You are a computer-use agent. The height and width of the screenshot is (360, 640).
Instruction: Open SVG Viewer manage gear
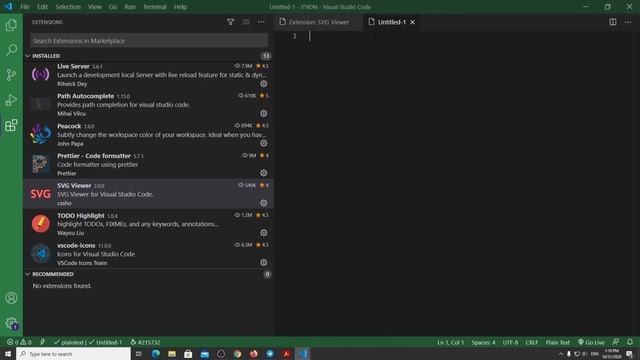click(264, 203)
